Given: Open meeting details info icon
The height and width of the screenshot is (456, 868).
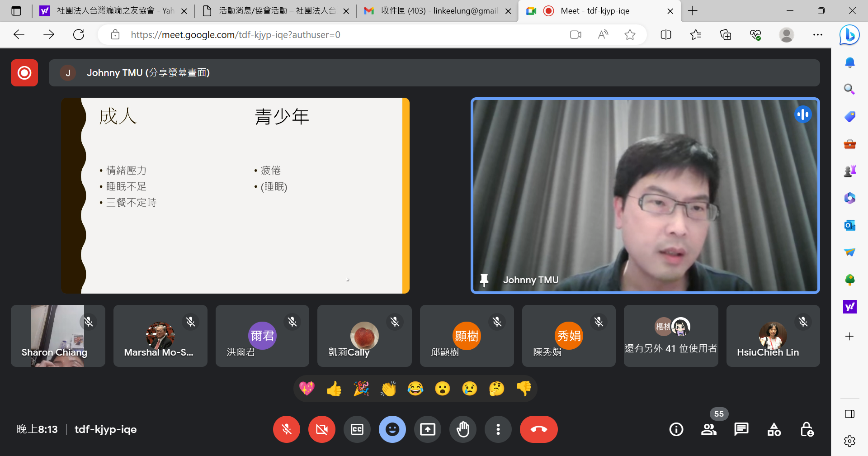Looking at the screenshot, I should 676,429.
